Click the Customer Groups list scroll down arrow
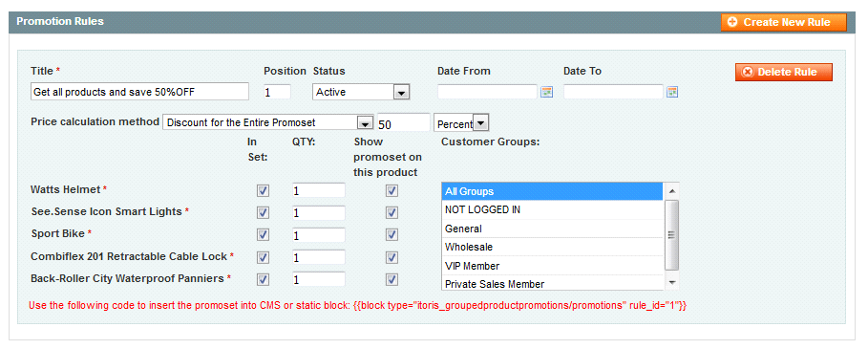Image resolution: width=868 pixels, height=349 pixels. pyautogui.click(x=671, y=282)
